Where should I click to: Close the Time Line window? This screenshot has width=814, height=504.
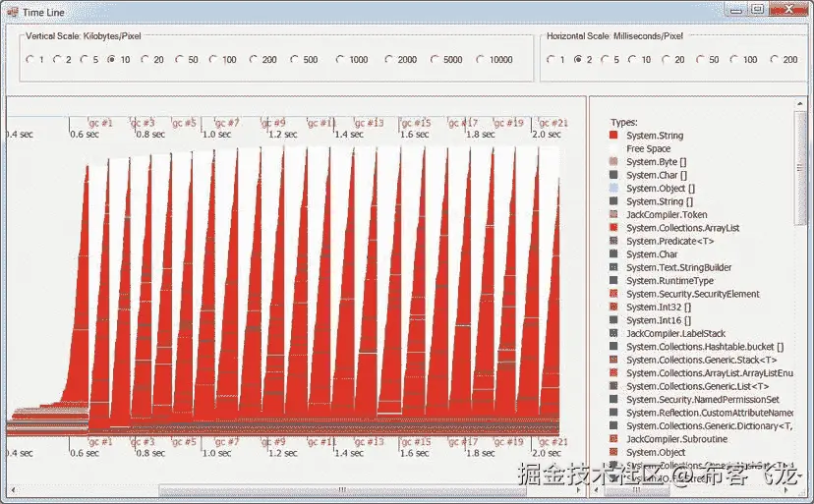pyautogui.click(x=788, y=10)
